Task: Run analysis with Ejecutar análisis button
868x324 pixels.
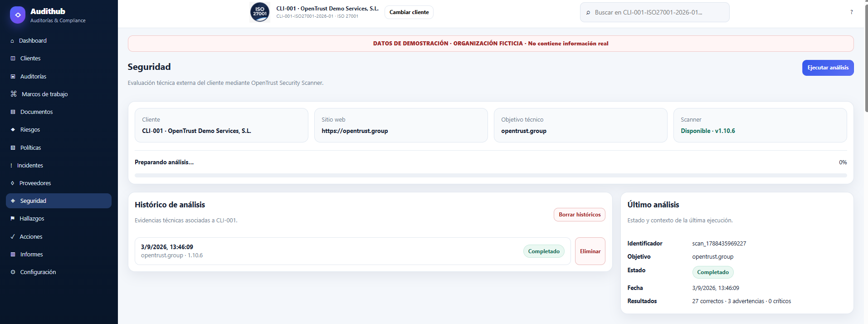Action: click(828, 68)
